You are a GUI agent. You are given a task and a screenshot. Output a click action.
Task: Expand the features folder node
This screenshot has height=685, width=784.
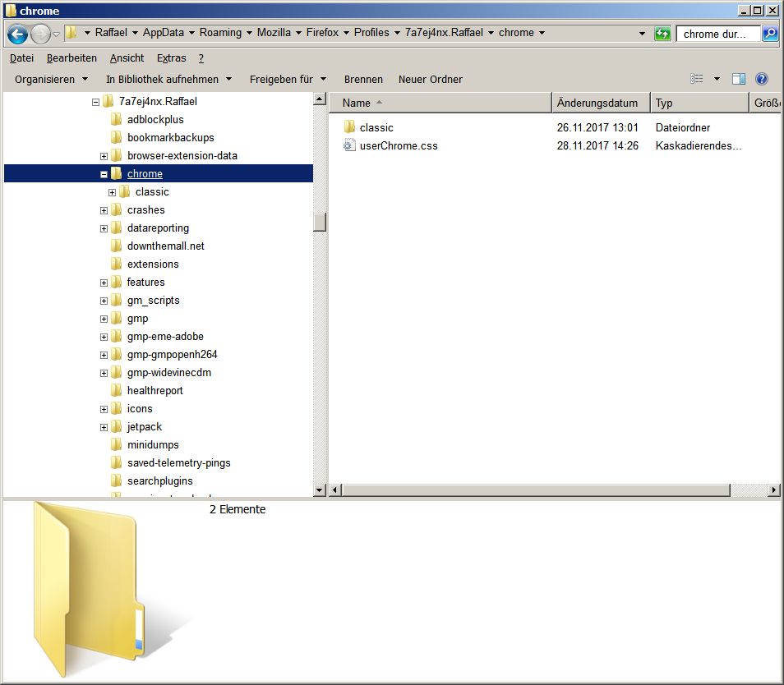point(104,283)
